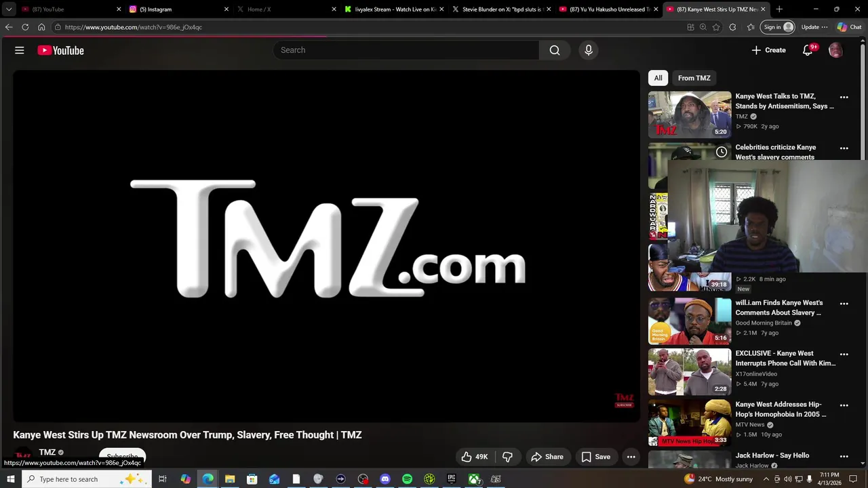This screenshot has height=488, width=868.
Task: Add page to favorites with the star icon
Action: pyautogui.click(x=716, y=27)
